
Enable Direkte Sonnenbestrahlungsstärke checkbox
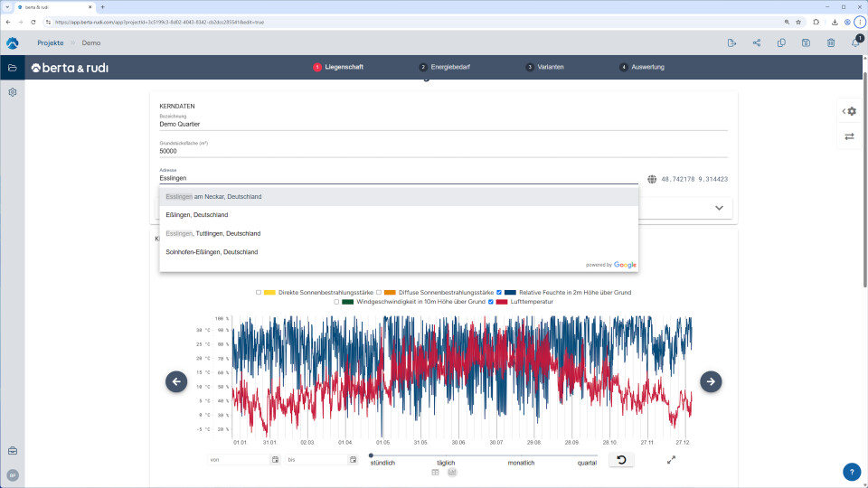coord(259,293)
